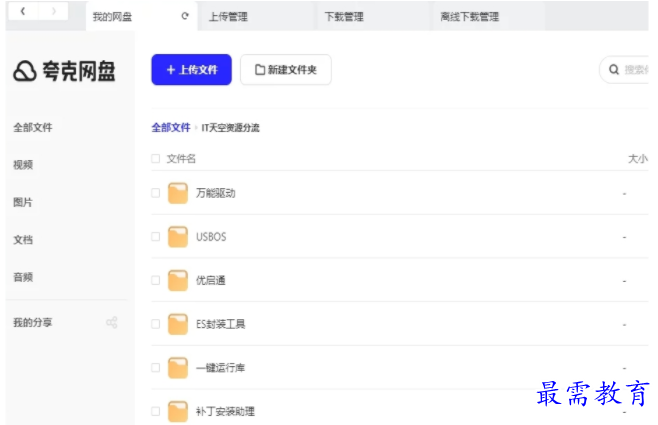Viewport: 658px width, 425px height.
Task: Check the box for 万能驱动
Action: click(x=156, y=193)
